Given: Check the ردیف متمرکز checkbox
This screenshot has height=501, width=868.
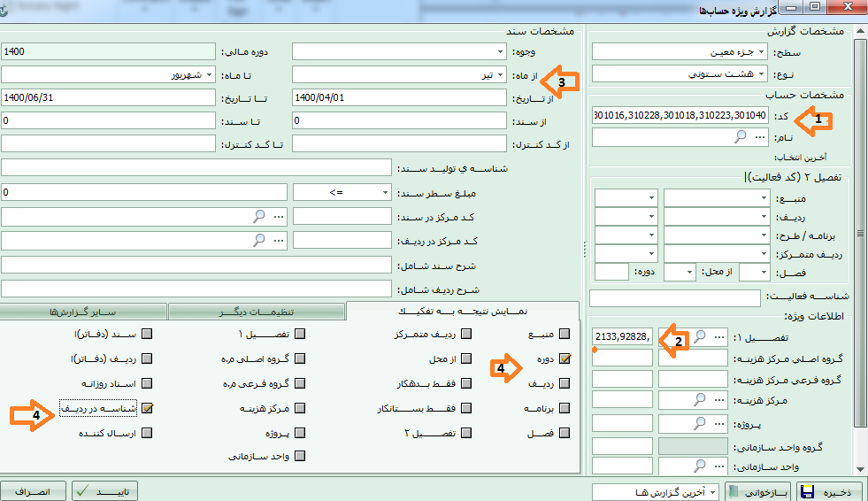Looking at the screenshot, I should click(466, 334).
